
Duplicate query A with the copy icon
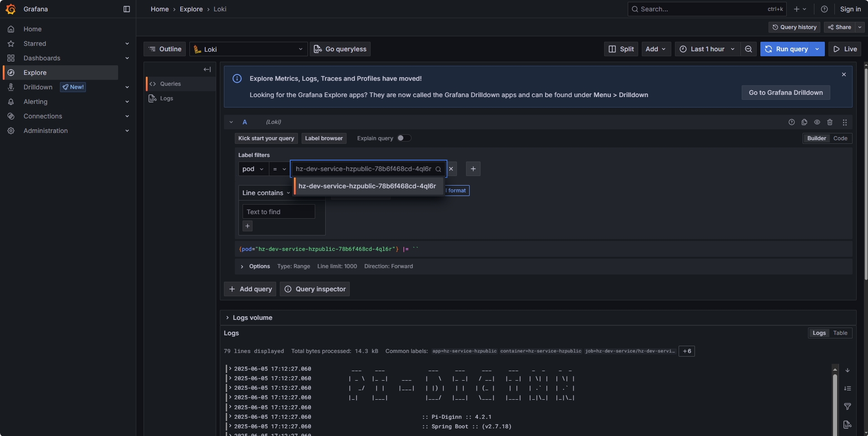click(804, 122)
